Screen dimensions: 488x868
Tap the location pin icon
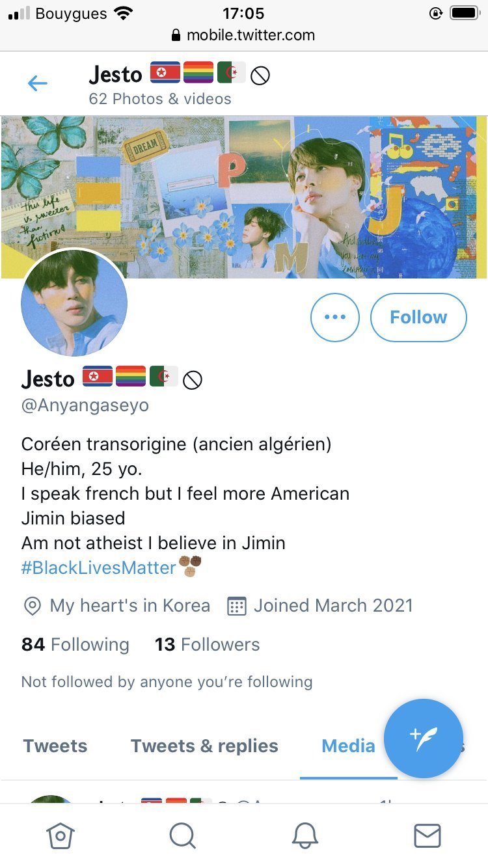pos(32,606)
